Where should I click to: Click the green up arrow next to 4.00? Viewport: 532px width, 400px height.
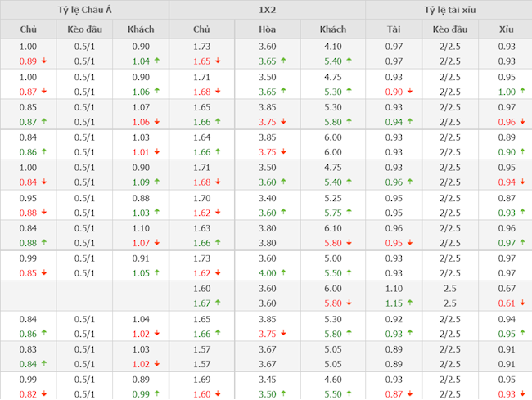pos(283,272)
